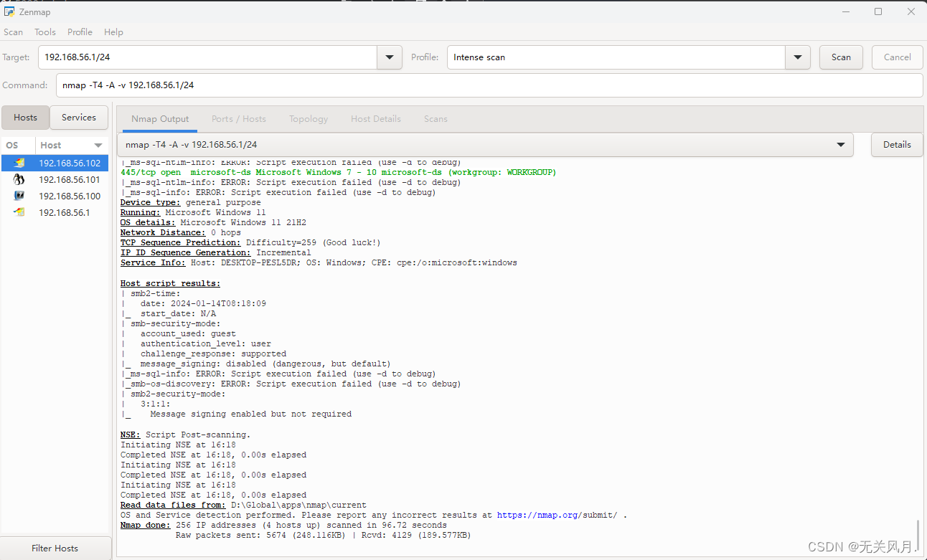The height and width of the screenshot is (560, 927).
Task: Click the Zenmap app icon in the title bar
Action: (x=9, y=11)
